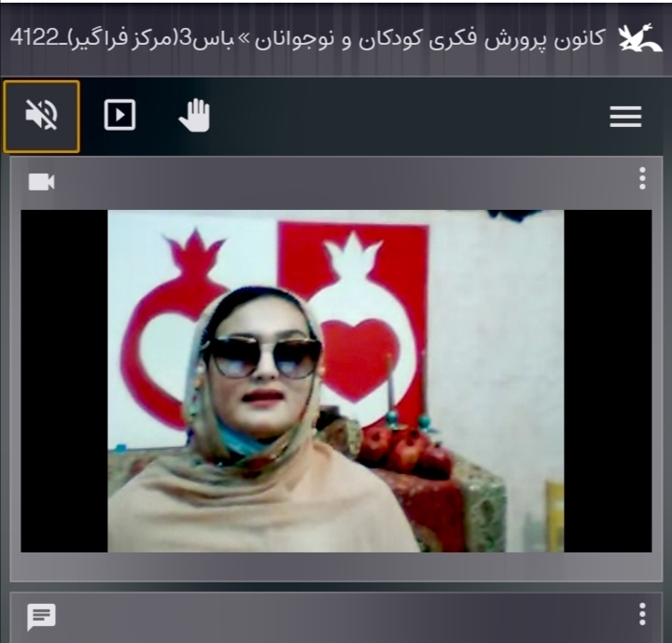
Task: Select the Persian meeting room title text
Action: (x=373, y=39)
